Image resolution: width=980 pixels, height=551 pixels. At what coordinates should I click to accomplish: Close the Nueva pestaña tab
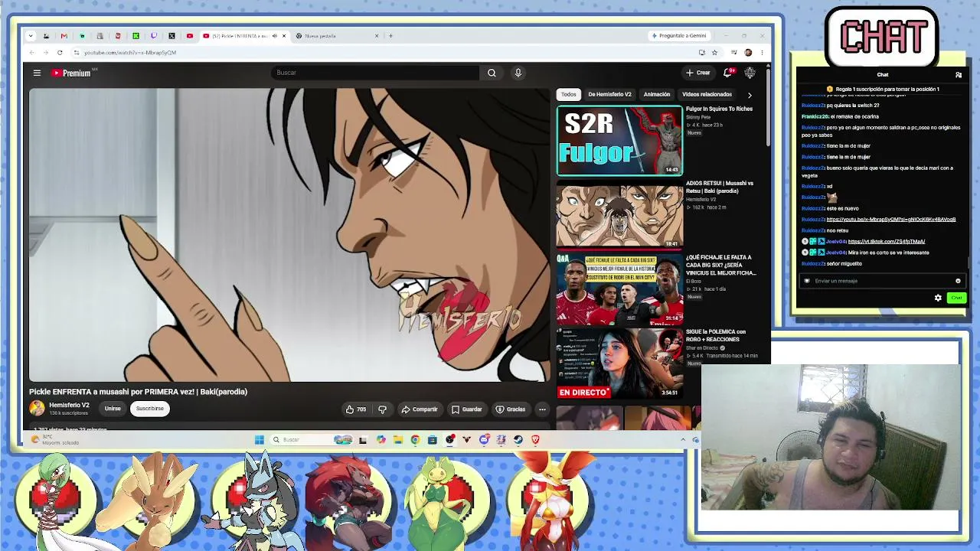377,36
